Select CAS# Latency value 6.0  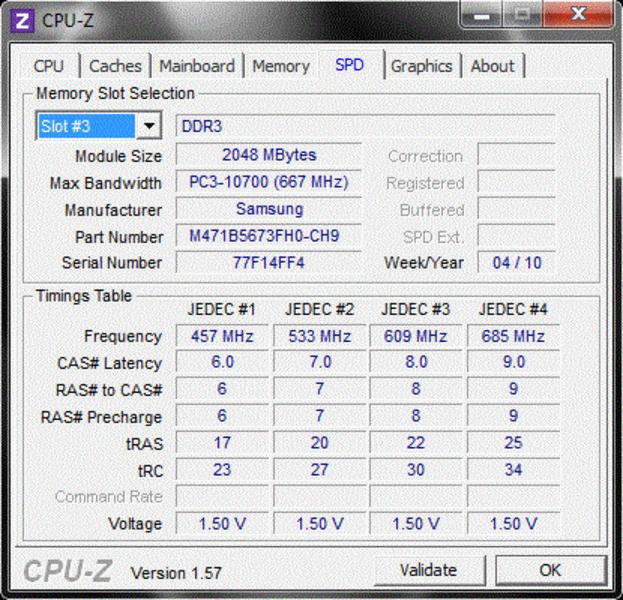222,362
